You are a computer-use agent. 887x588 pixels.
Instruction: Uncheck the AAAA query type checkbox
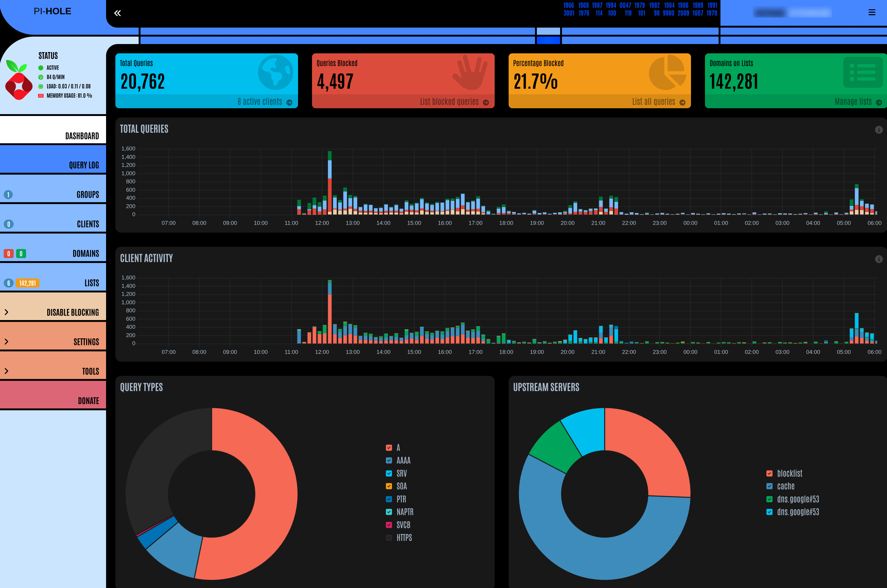pos(389,461)
